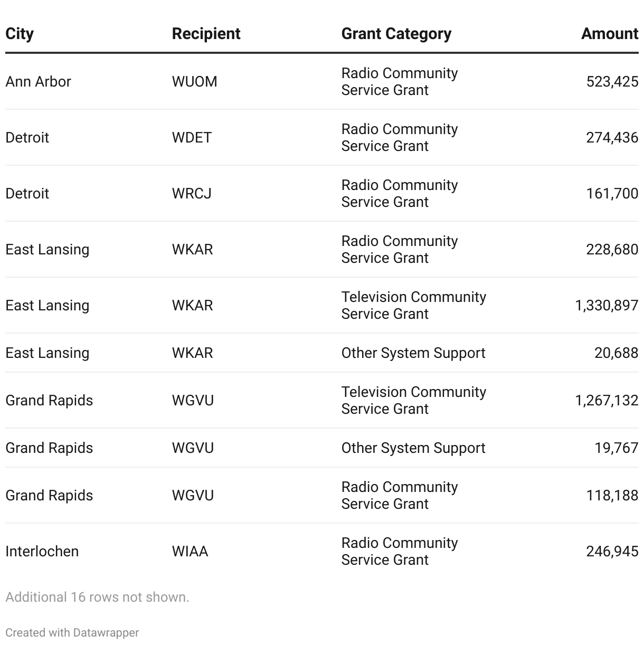The width and height of the screenshot is (644, 645).
Task: Select the 246,945 amount cell
Action: (x=612, y=552)
